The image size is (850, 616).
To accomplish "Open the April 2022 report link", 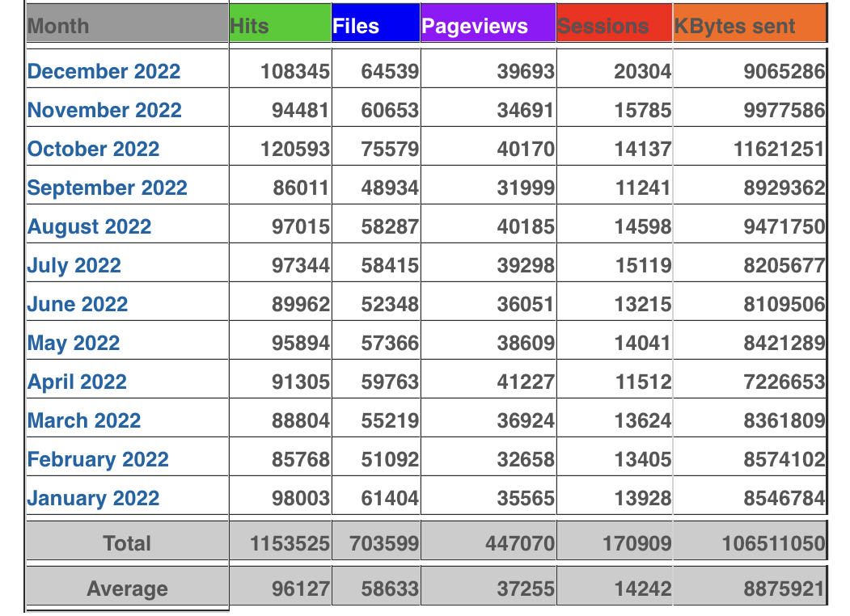I will point(77,382).
